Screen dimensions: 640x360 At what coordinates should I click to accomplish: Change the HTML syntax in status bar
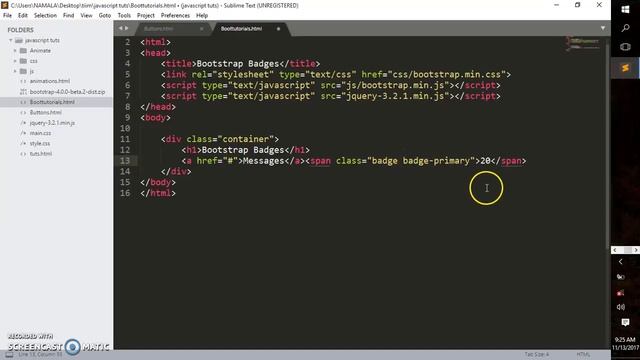583,355
